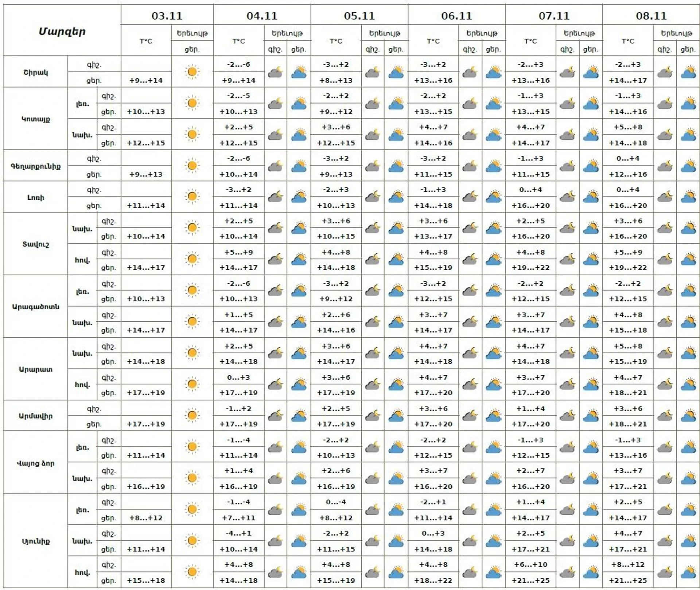Click the Տավուշ region label
The width and height of the screenshot is (700, 590).
[35, 244]
